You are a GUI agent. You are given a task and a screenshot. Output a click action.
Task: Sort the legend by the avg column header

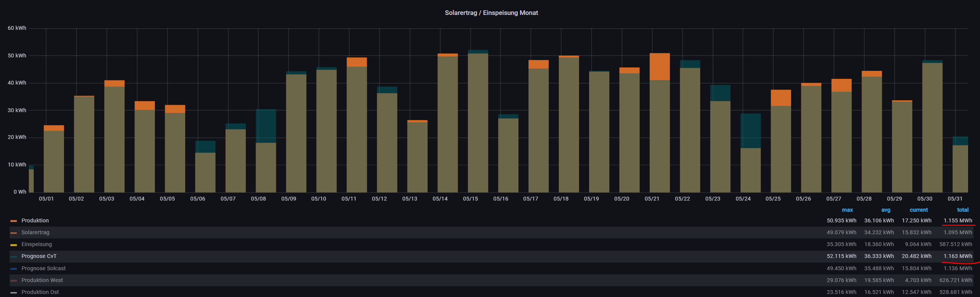coord(885,210)
